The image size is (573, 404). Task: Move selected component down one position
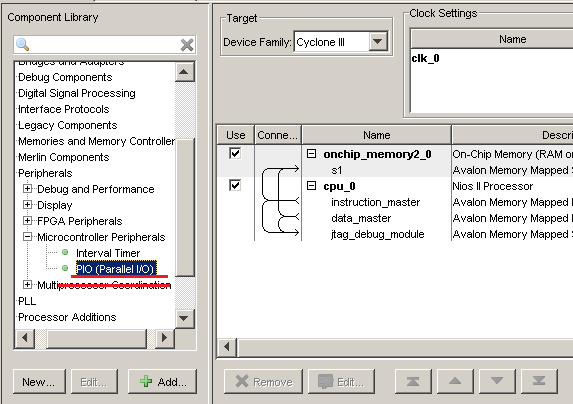point(497,381)
